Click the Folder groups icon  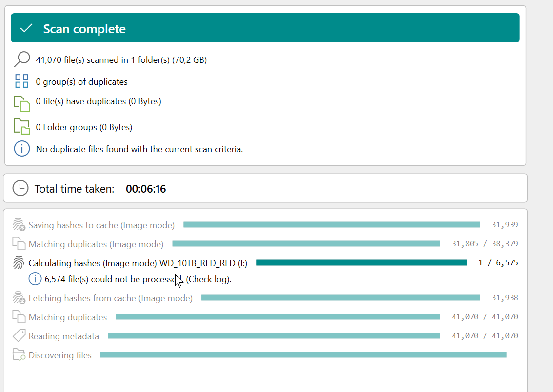click(x=21, y=127)
